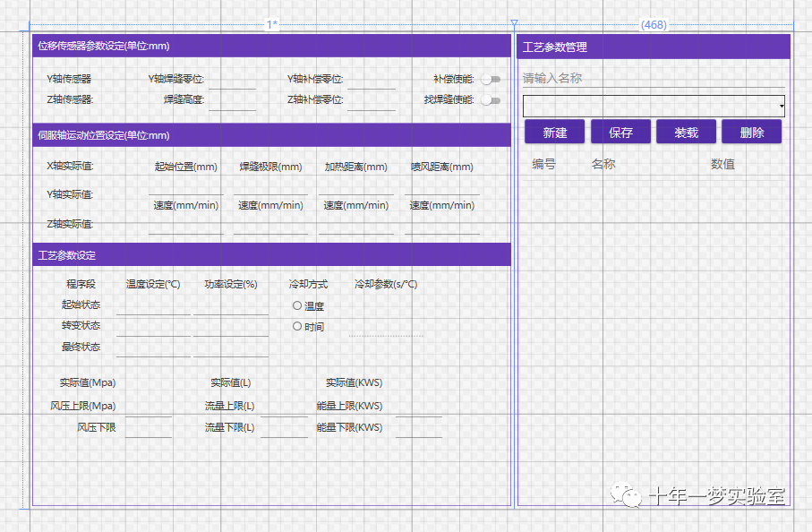Click the blue triangle marker above the panels
The height and width of the screenshot is (532, 812).
[515, 22]
